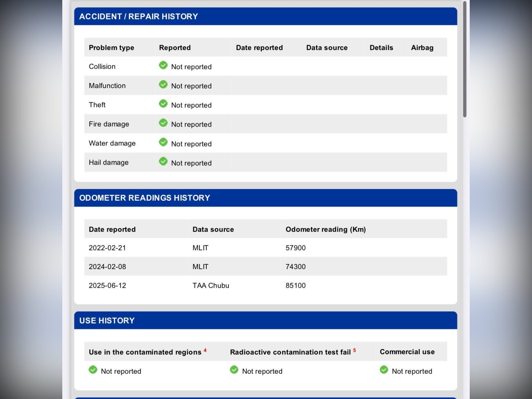Click the vertical scrollbar thumb

[x=465, y=60]
